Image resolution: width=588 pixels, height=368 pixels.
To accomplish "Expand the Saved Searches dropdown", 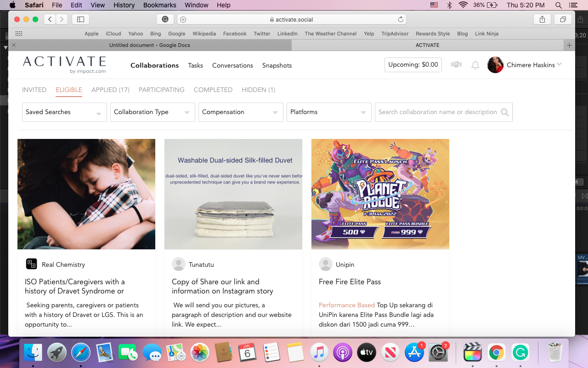I will 64,112.
